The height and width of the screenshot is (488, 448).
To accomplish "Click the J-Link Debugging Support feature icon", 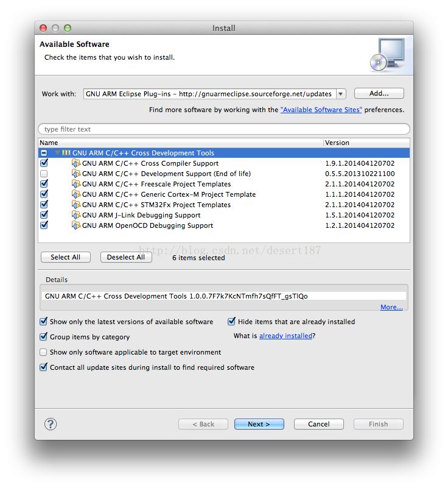I will (76, 214).
